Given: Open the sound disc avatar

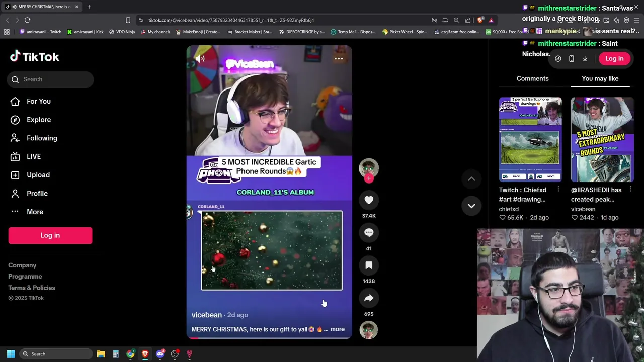Looking at the screenshot, I should tap(369, 330).
